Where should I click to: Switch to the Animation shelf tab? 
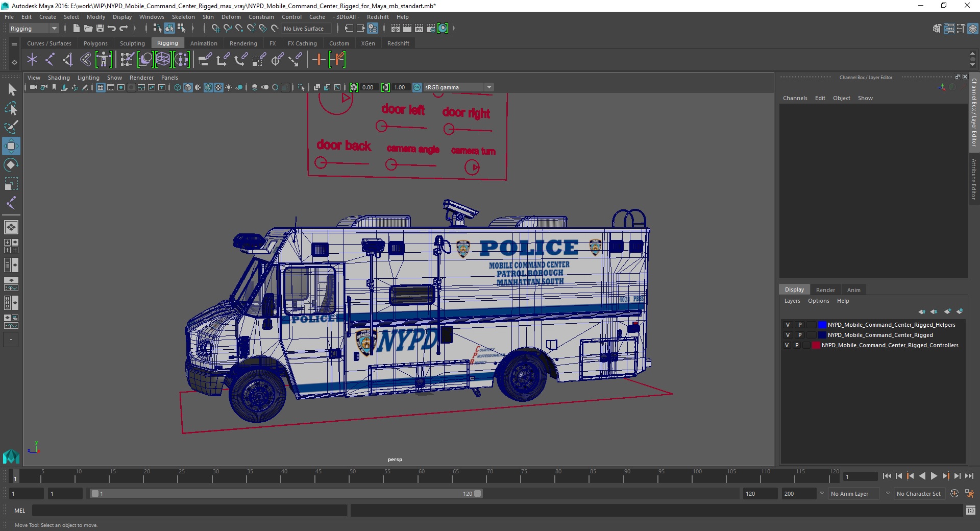204,43
